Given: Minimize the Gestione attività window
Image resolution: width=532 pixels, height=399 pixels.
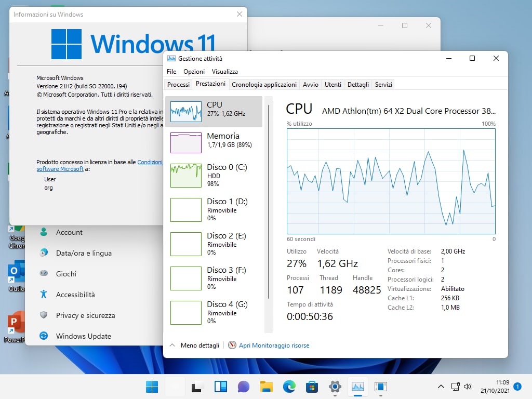Looking at the screenshot, I should click(448, 58).
